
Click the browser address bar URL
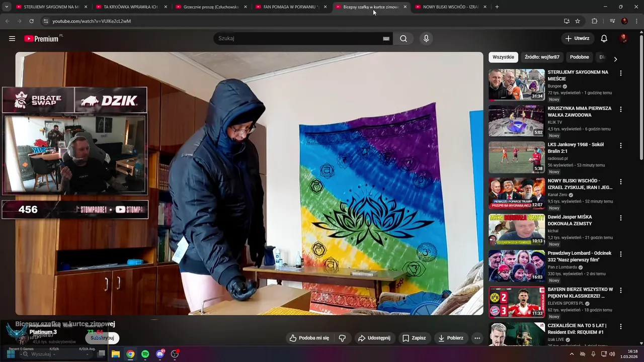pos(92,21)
